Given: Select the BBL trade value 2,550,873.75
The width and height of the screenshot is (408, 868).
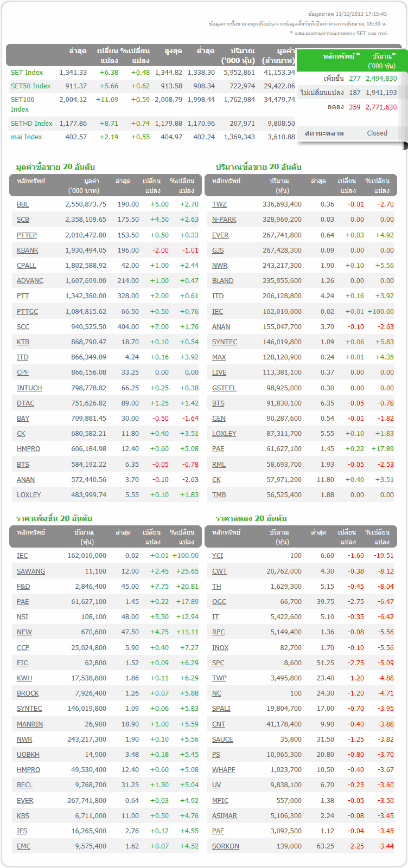Looking at the screenshot, I should pos(86,204).
